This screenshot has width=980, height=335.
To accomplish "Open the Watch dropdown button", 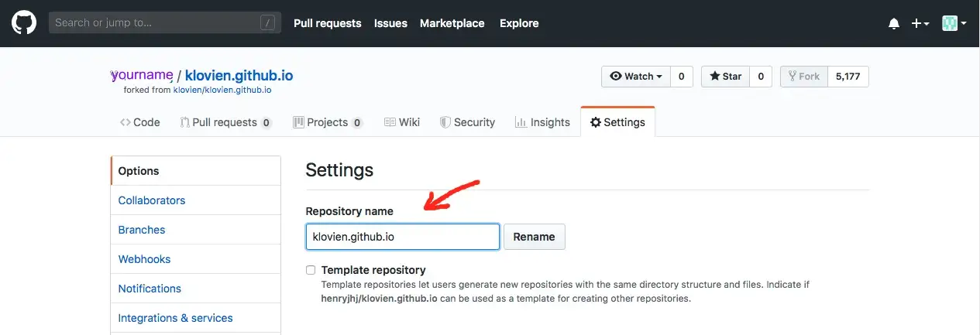I will (x=636, y=77).
